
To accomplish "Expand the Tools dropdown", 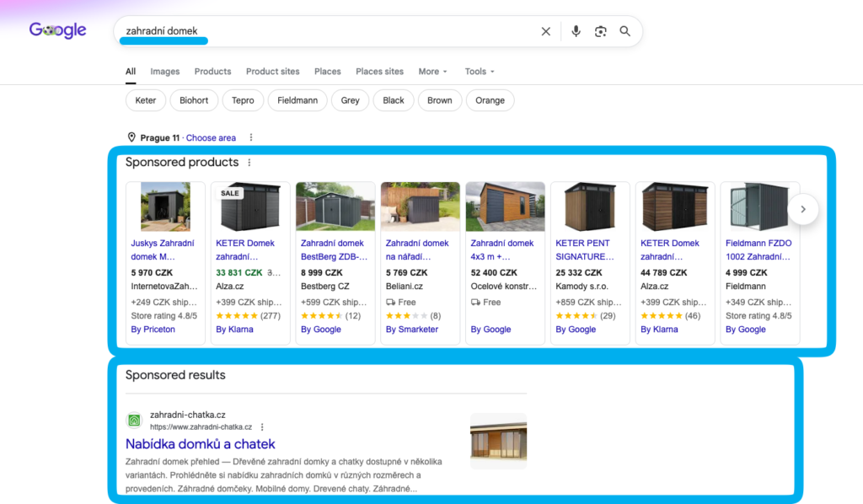I will 480,72.
